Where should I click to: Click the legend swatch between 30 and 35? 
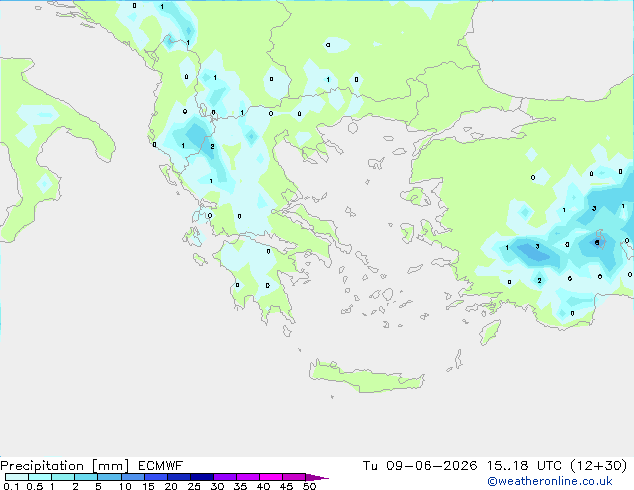(x=225, y=477)
